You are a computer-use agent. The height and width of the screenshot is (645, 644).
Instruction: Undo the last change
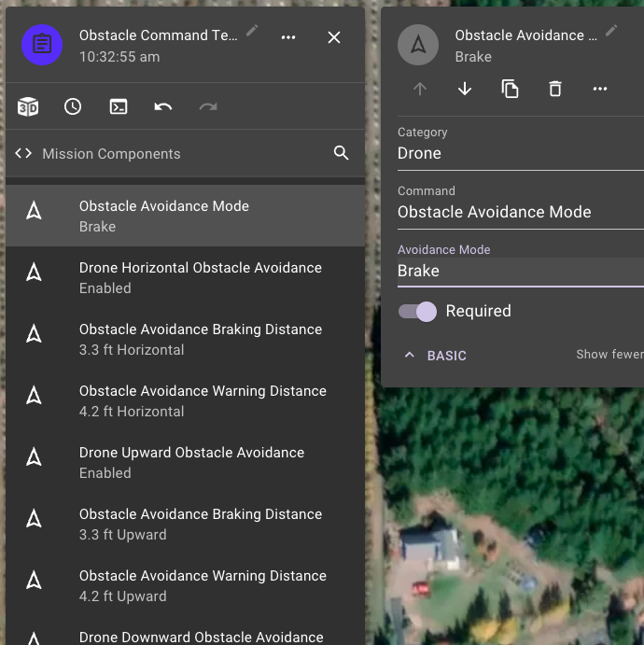tap(163, 107)
